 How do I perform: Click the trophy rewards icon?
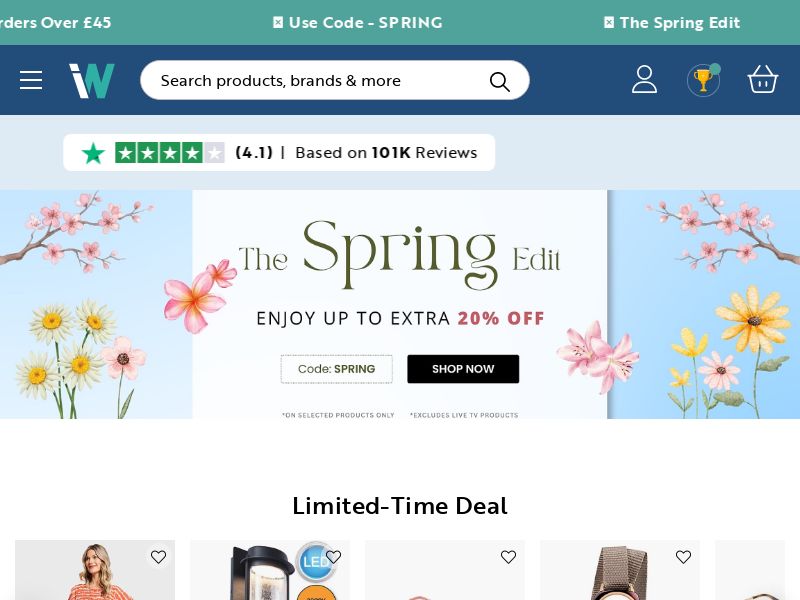[703, 80]
